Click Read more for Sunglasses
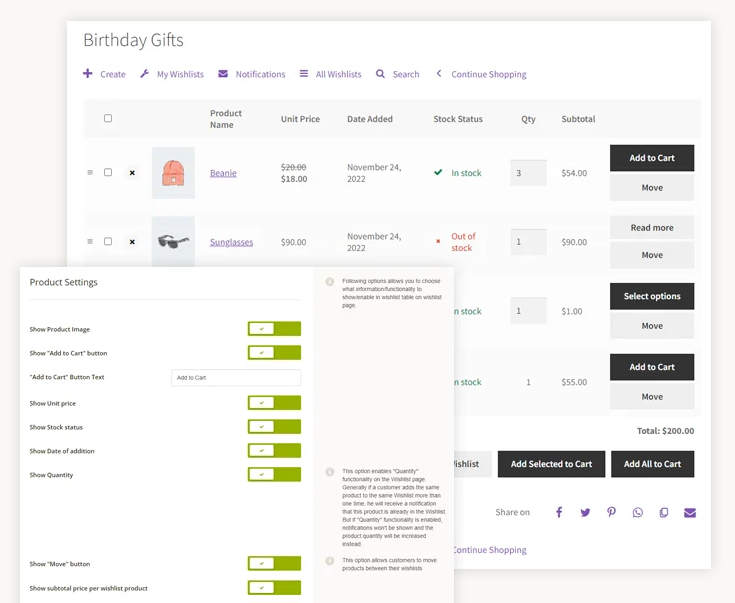This screenshot has width=735, height=603. (652, 227)
